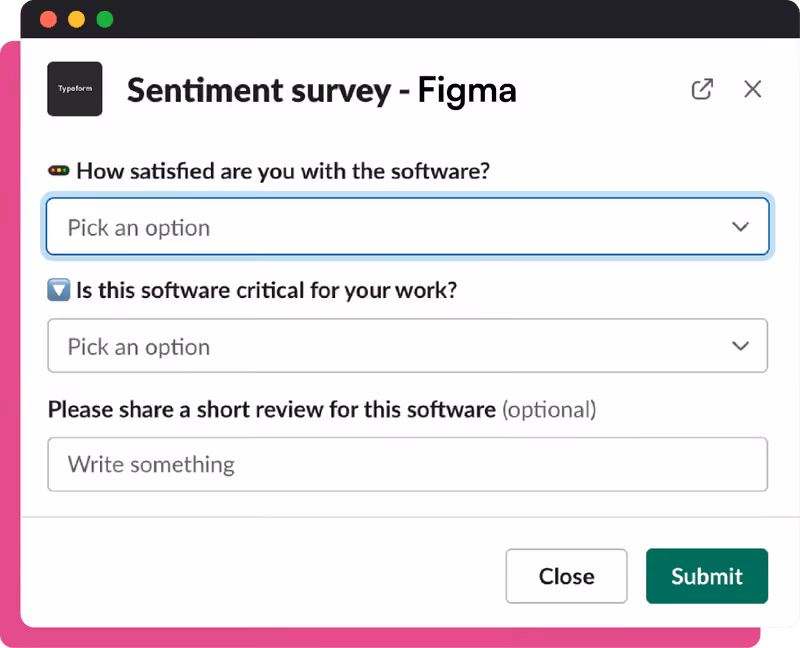
Task: Open the survey in a new window
Action: tap(702, 89)
